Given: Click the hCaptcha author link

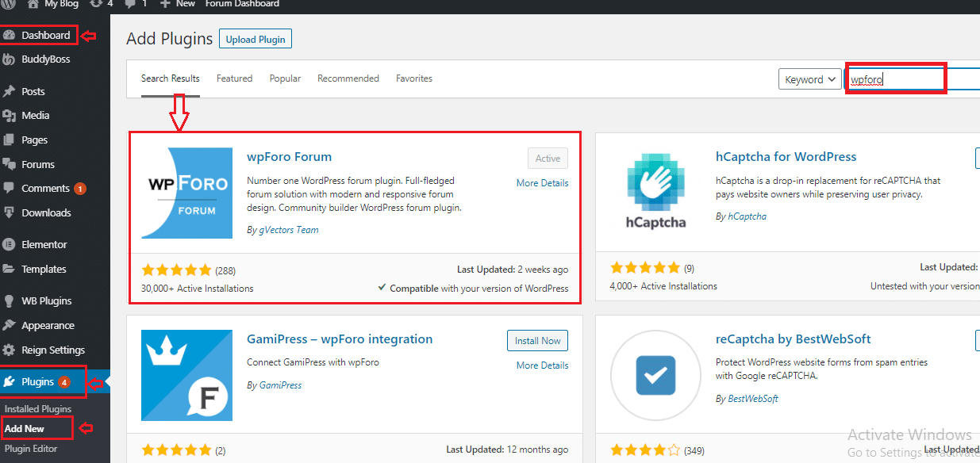Looking at the screenshot, I should point(747,216).
